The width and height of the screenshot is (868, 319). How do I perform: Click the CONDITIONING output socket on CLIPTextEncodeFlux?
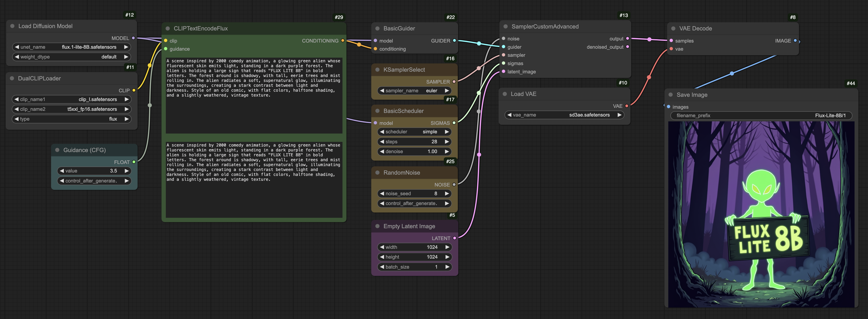343,40
